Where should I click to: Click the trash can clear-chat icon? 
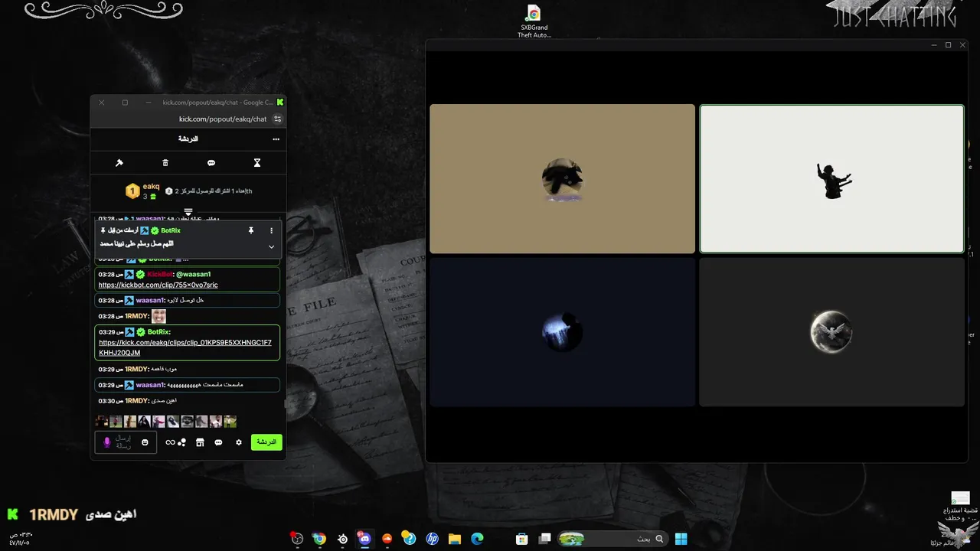[165, 163]
